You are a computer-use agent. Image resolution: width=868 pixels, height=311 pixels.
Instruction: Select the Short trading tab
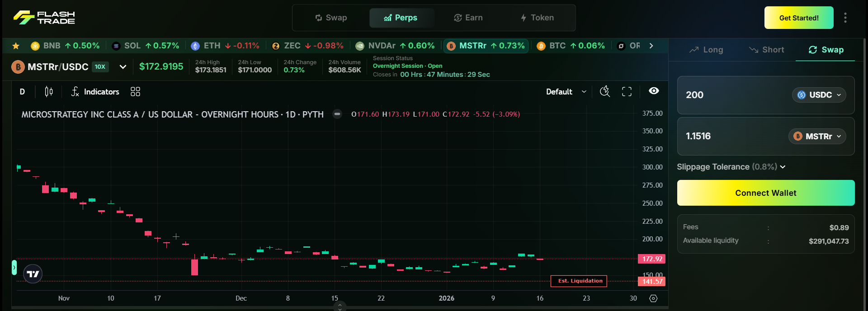pyautogui.click(x=767, y=50)
